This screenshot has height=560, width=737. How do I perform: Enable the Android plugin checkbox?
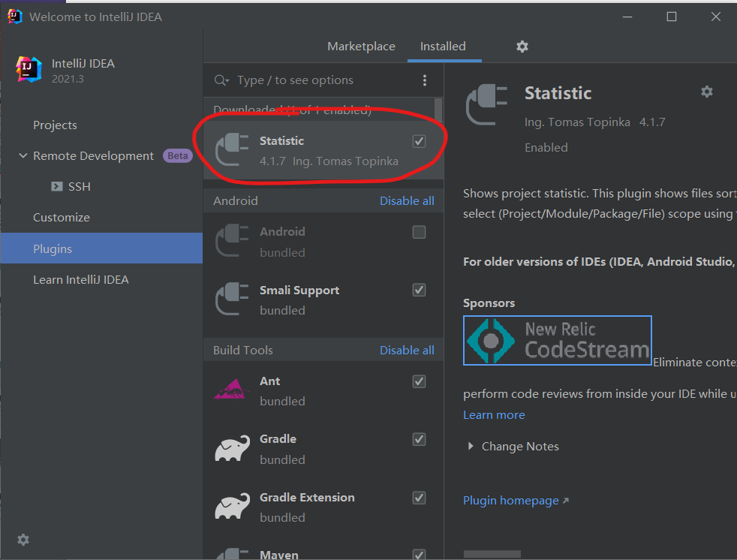point(419,232)
